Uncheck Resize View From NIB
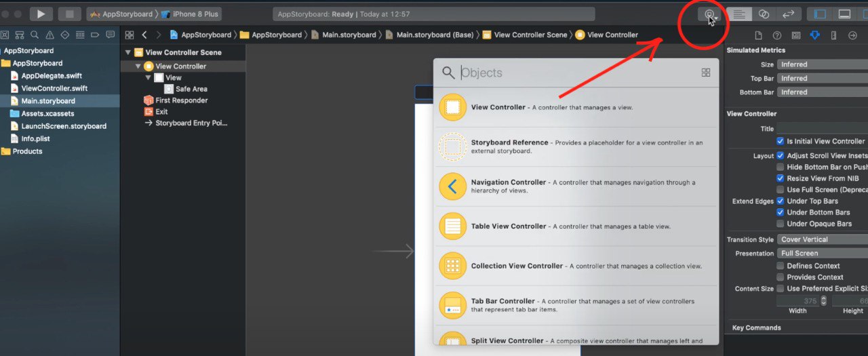The width and height of the screenshot is (868, 356). [781, 178]
